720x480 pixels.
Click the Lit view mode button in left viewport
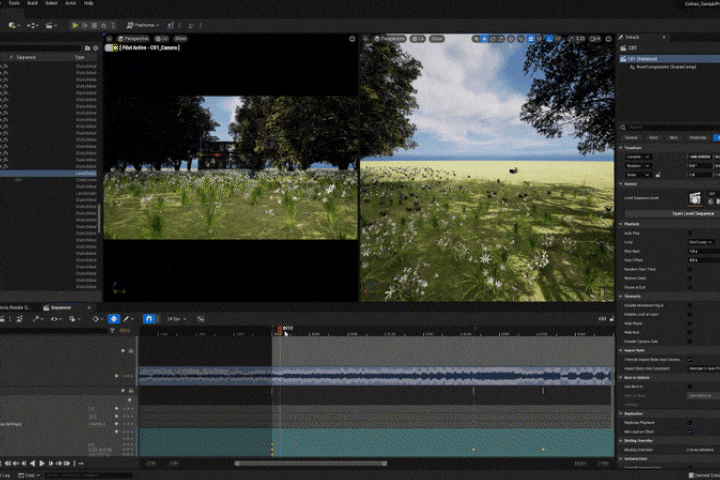(x=161, y=39)
